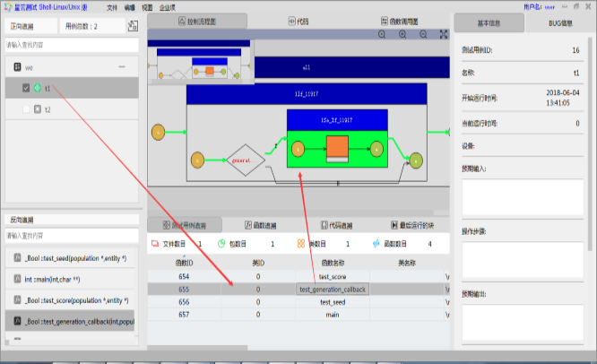The image size is (597, 364).
Task: Switch to the 控制流程图 tab
Action: pyautogui.click(x=197, y=22)
